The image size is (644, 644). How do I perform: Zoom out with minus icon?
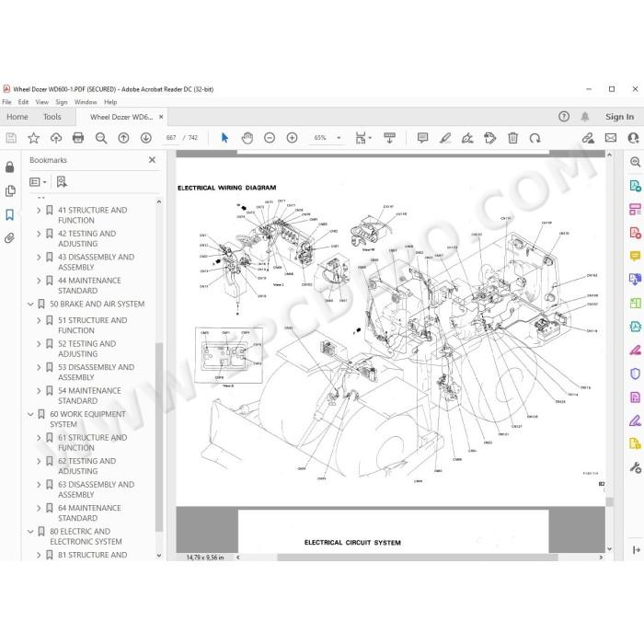click(x=270, y=138)
